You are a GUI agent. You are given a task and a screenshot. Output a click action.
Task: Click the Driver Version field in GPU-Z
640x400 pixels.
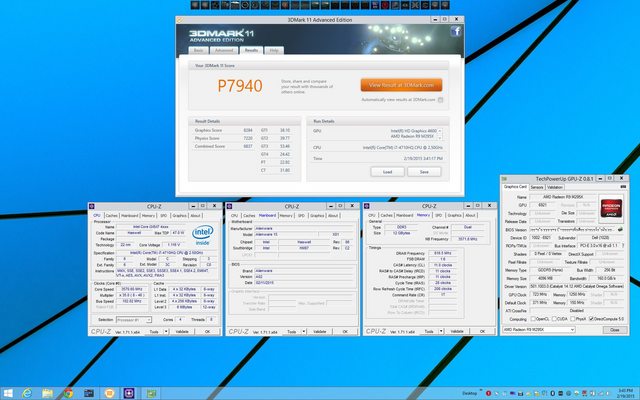577,287
